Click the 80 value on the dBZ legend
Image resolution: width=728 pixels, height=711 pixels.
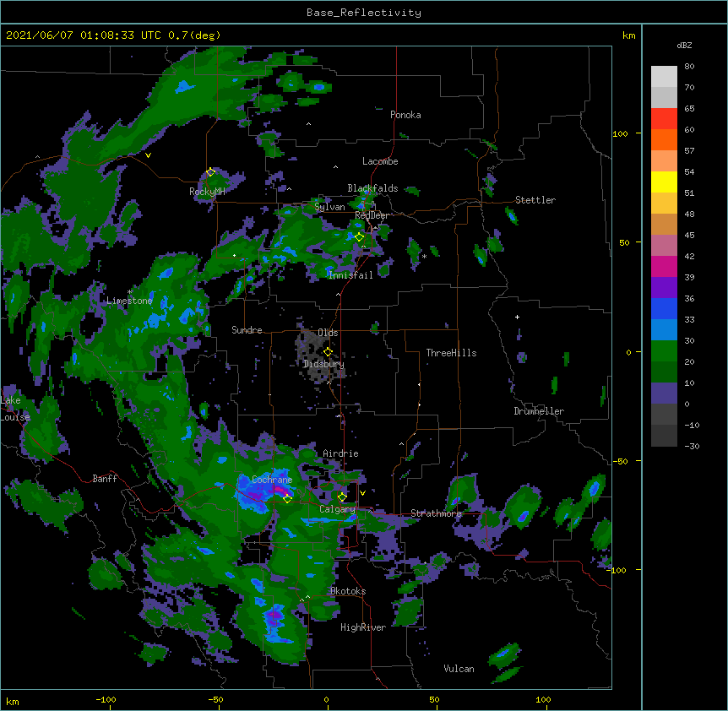point(689,67)
